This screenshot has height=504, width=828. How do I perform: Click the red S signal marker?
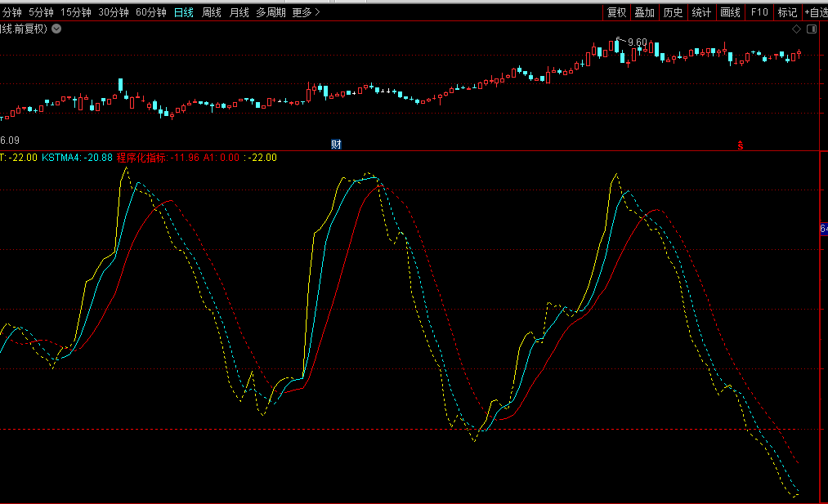click(741, 145)
